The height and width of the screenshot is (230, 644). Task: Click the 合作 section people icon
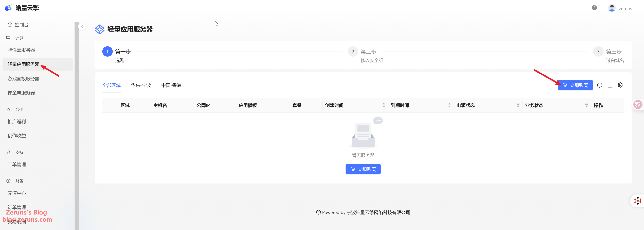click(9, 109)
